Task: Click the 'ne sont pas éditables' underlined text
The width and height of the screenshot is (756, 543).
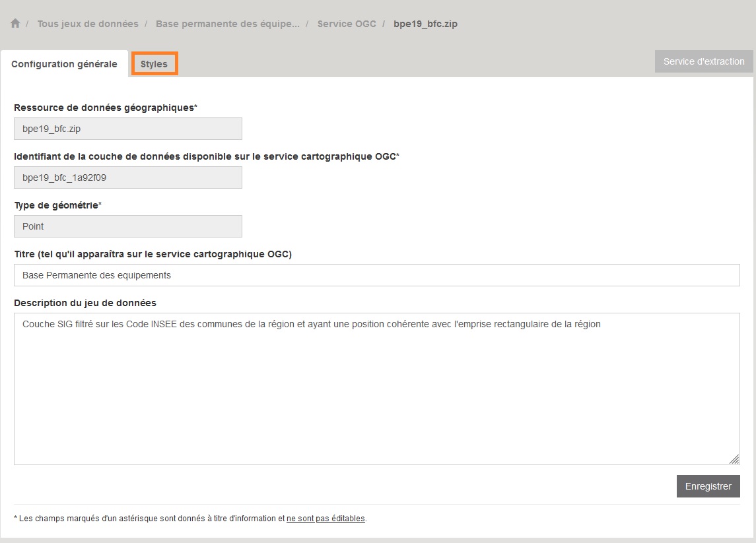Action: [x=326, y=519]
